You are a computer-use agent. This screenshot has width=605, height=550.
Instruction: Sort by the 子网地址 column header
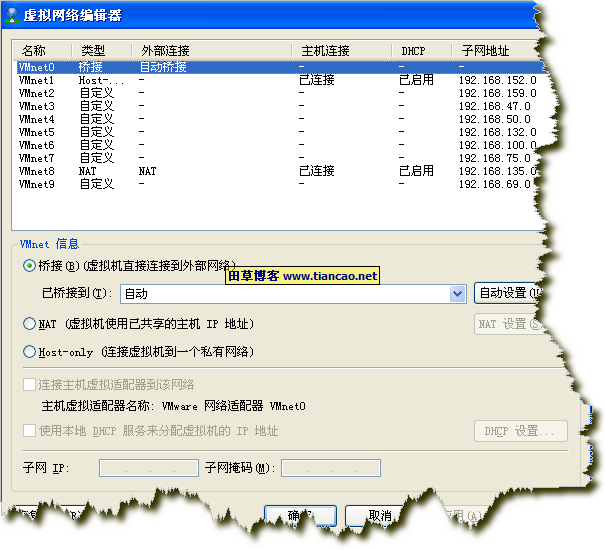[x=496, y=50]
